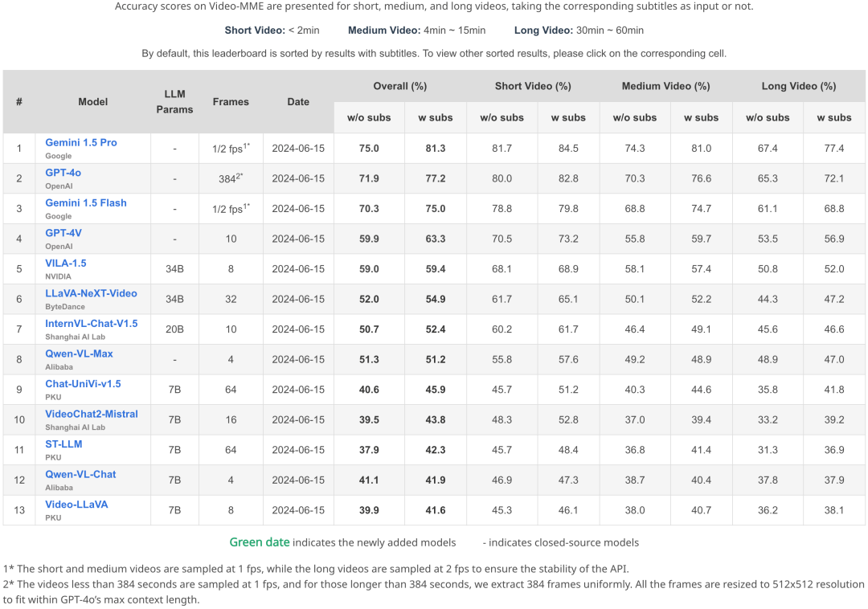Viewport: 868px width, 609px height.
Task: Select Qwen-VL-Max overall score 51.3
Action: (369, 359)
